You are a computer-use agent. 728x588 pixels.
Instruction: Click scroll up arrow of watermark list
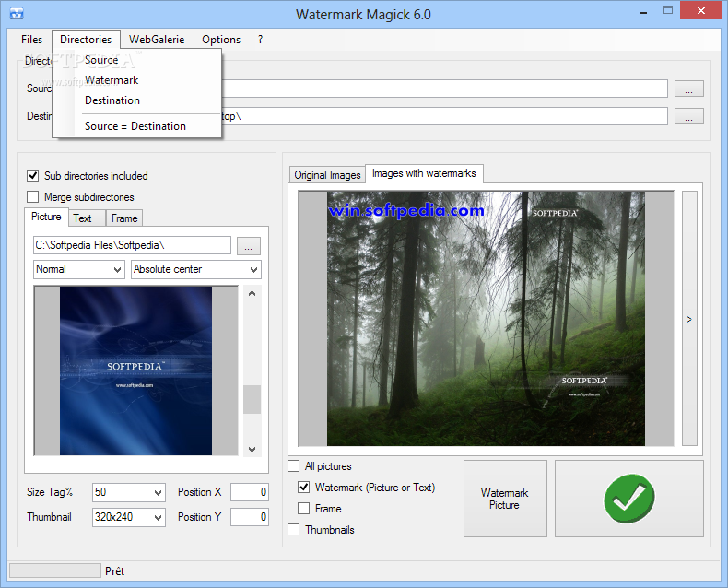252,293
